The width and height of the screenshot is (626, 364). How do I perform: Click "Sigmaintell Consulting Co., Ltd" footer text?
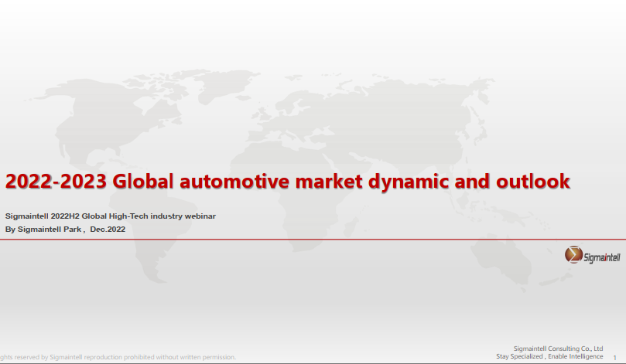point(558,349)
